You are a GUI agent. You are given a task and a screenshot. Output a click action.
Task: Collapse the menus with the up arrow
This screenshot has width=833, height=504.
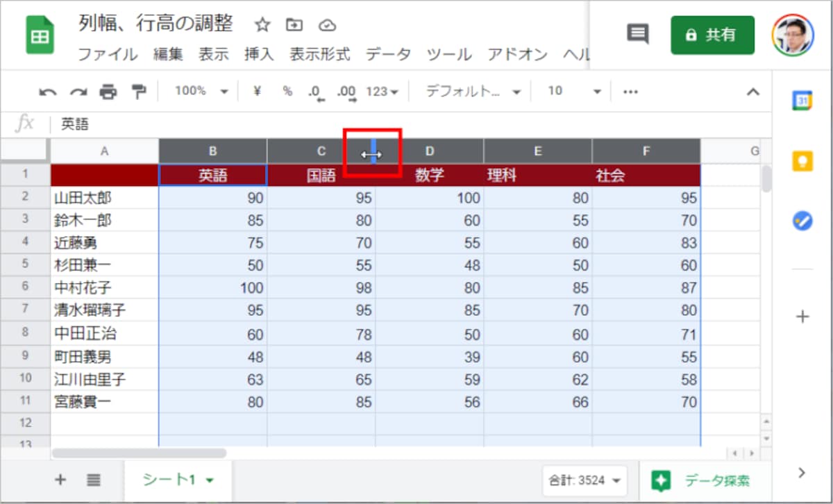click(752, 92)
